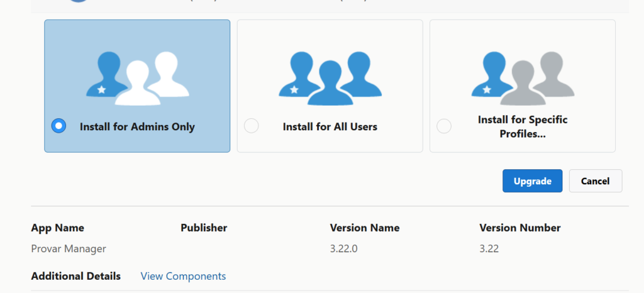Click the Install for All Users label
644x293 pixels.
pos(330,126)
